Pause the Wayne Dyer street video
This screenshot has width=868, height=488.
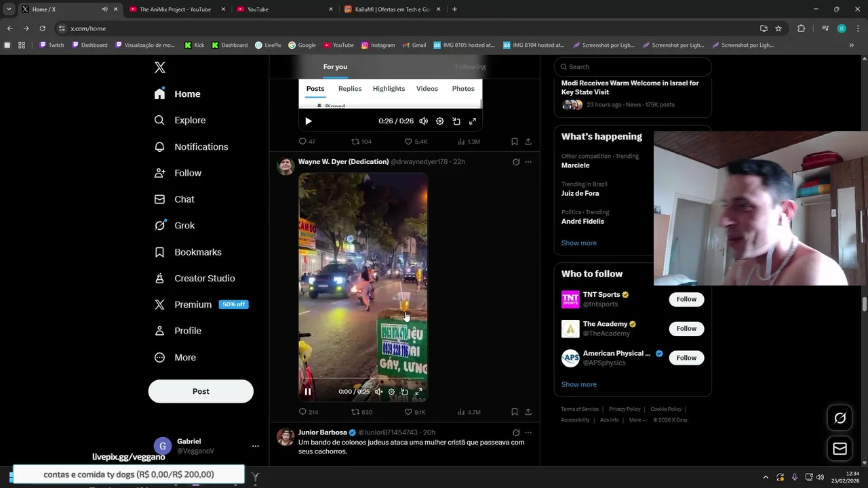(x=308, y=392)
